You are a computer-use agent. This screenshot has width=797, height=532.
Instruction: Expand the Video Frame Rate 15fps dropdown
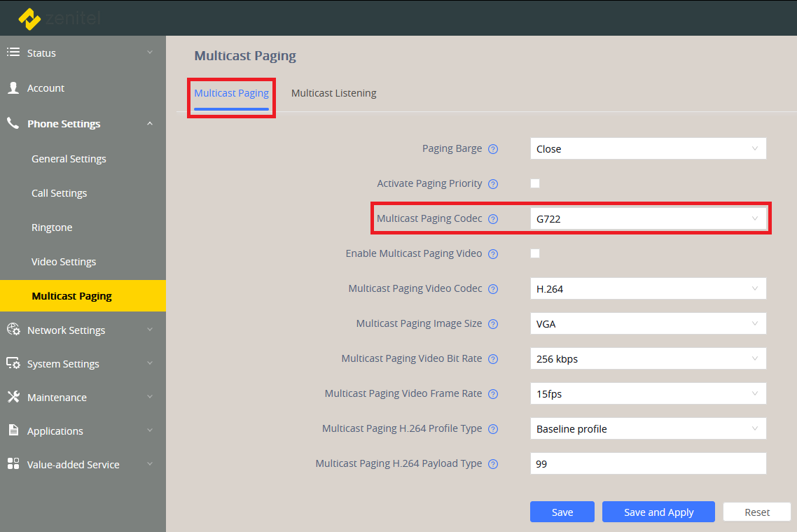tap(648, 393)
